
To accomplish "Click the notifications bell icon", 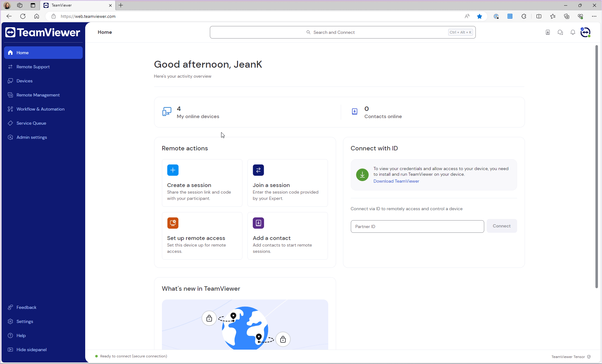I will pyautogui.click(x=573, y=32).
